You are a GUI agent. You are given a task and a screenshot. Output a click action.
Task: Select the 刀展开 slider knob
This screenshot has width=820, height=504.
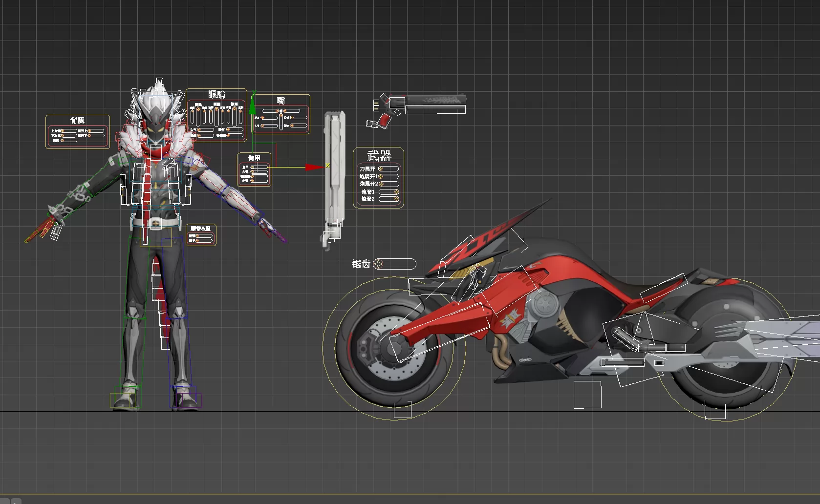tap(381, 169)
